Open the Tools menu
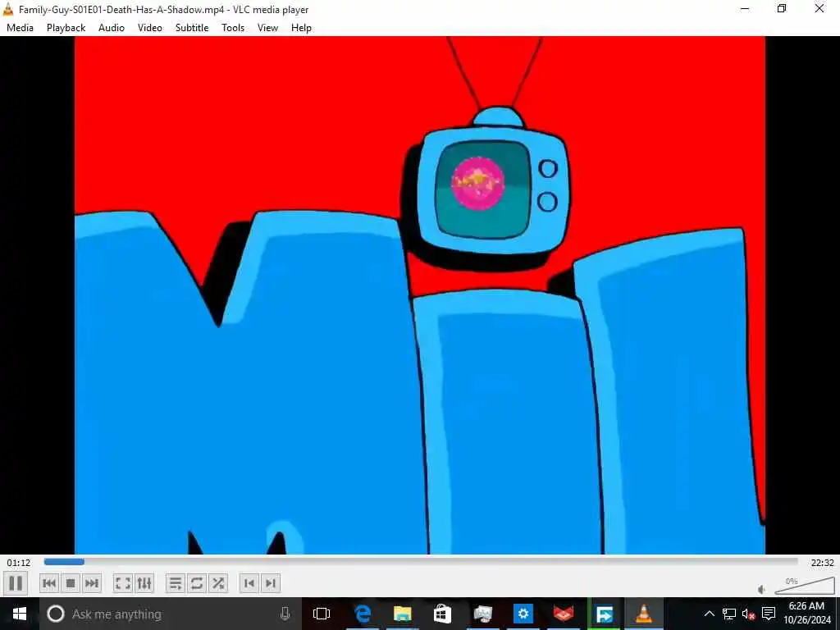Viewport: 840px width, 630px height. tap(233, 28)
